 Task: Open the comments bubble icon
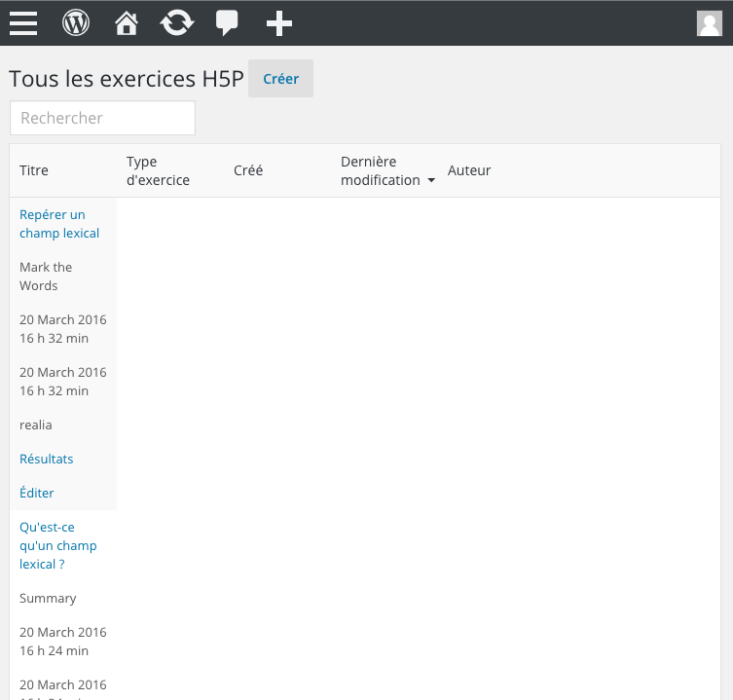coord(227,23)
